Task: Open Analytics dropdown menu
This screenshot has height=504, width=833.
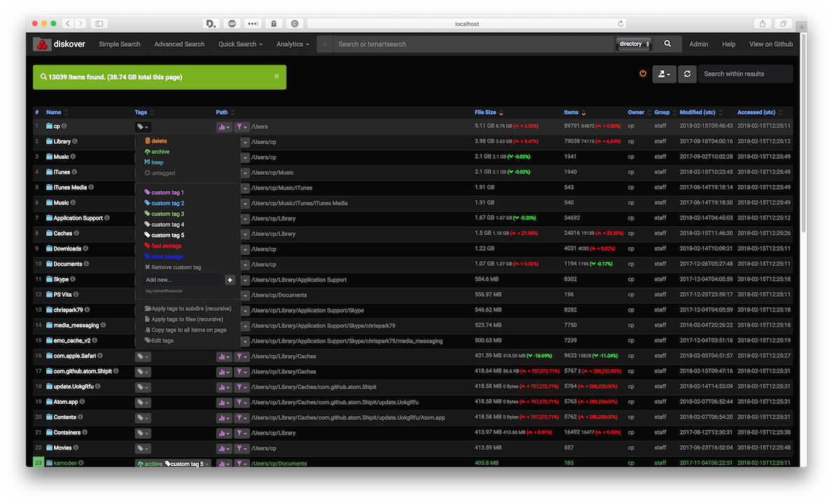Action: 293,44
